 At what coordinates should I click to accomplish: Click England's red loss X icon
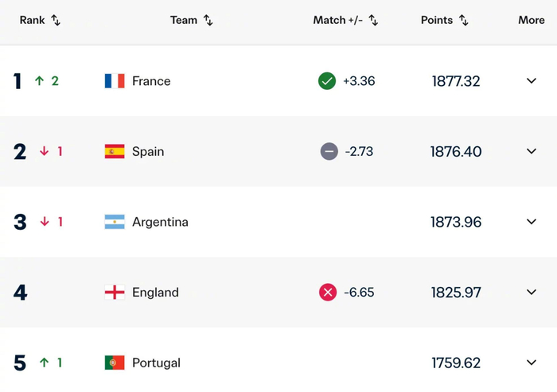[328, 293]
